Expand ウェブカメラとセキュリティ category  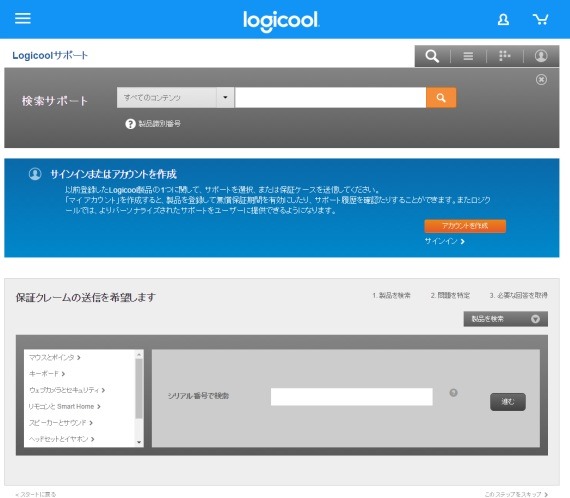67,390
